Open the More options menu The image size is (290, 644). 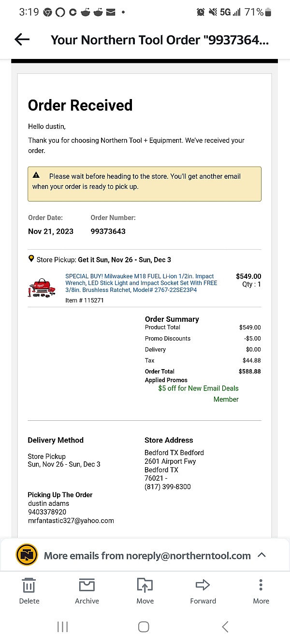pos(261,591)
